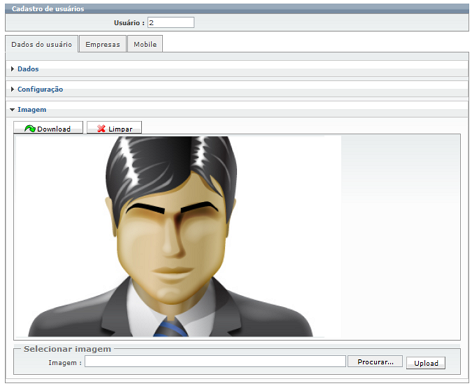This screenshot has height=386, width=472.
Task: Expand the Configuração section arrow
Action: tap(12, 89)
